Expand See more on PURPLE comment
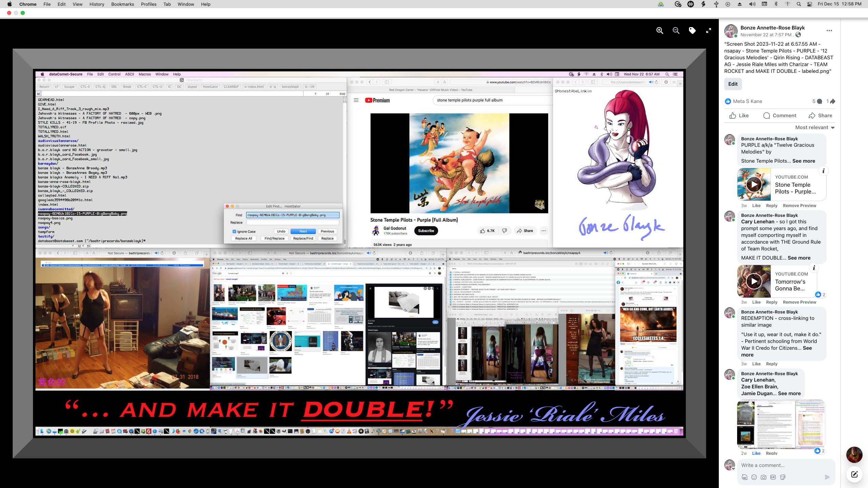The width and height of the screenshot is (868, 488). 804,161
